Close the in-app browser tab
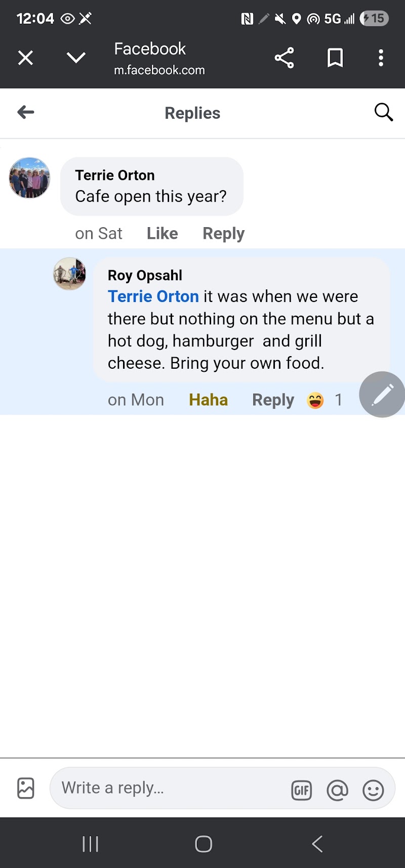Screen dimensions: 405x868 coord(25,58)
